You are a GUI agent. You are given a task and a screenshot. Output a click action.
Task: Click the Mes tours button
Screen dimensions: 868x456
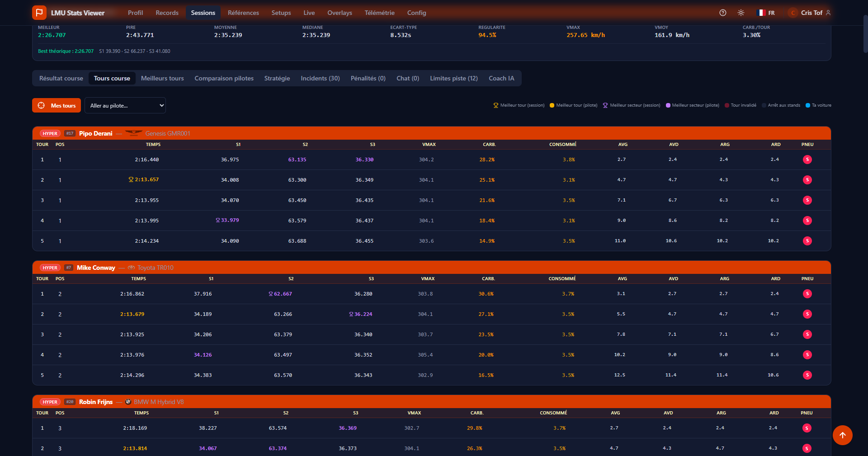pos(57,105)
